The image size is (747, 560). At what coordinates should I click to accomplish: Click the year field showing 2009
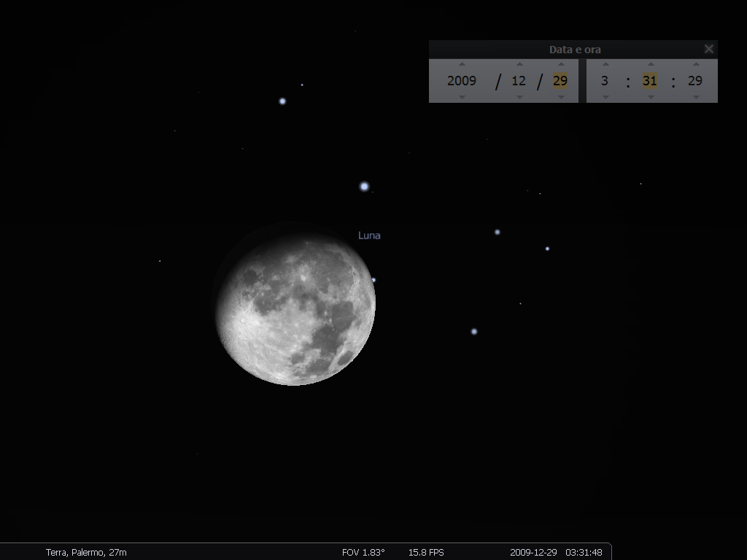point(462,80)
